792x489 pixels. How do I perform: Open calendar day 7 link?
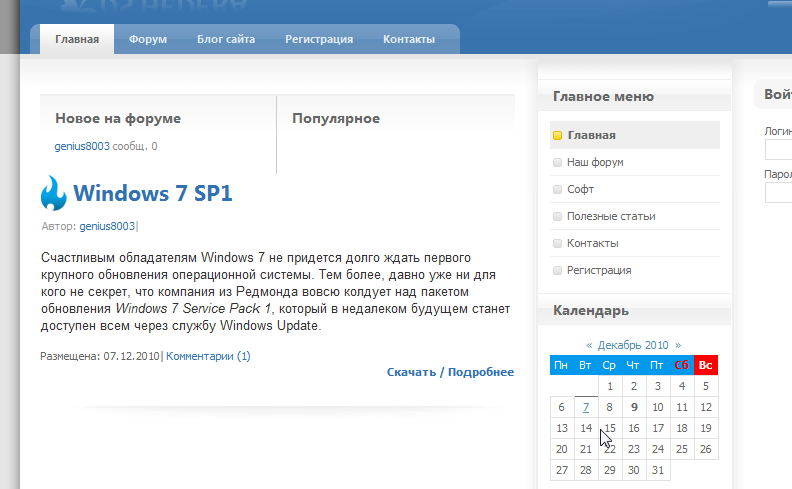(x=586, y=407)
